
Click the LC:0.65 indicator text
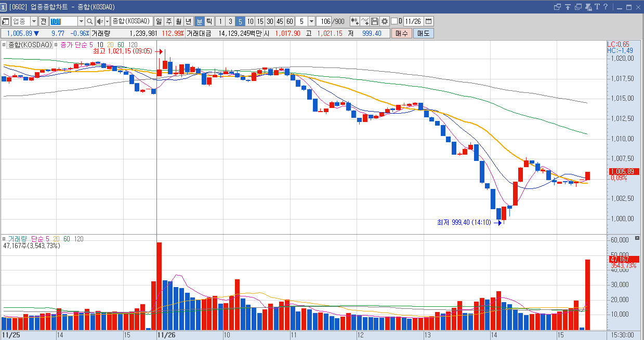(618, 44)
